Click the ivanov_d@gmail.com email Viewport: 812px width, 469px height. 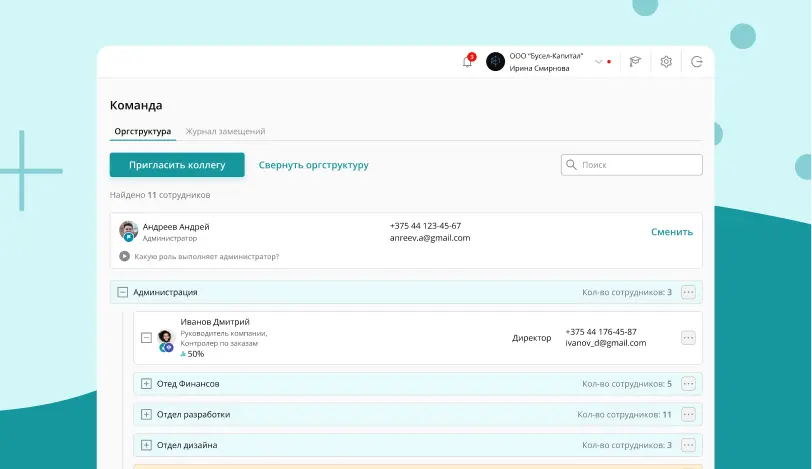tap(606, 343)
